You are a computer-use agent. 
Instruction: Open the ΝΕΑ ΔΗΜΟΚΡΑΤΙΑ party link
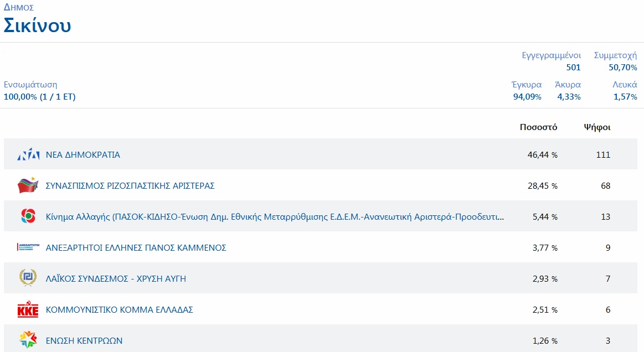pos(83,155)
